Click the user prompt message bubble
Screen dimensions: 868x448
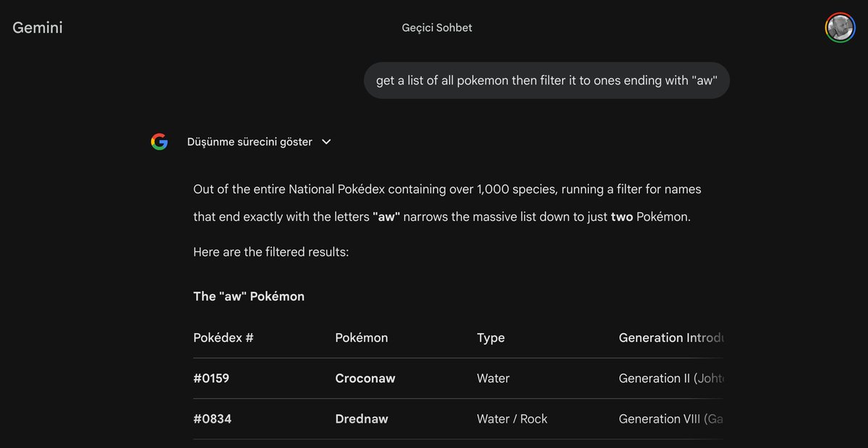(x=547, y=80)
